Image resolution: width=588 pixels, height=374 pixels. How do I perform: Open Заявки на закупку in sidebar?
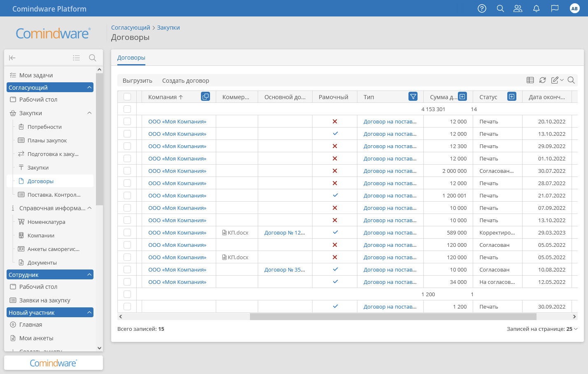tap(44, 300)
